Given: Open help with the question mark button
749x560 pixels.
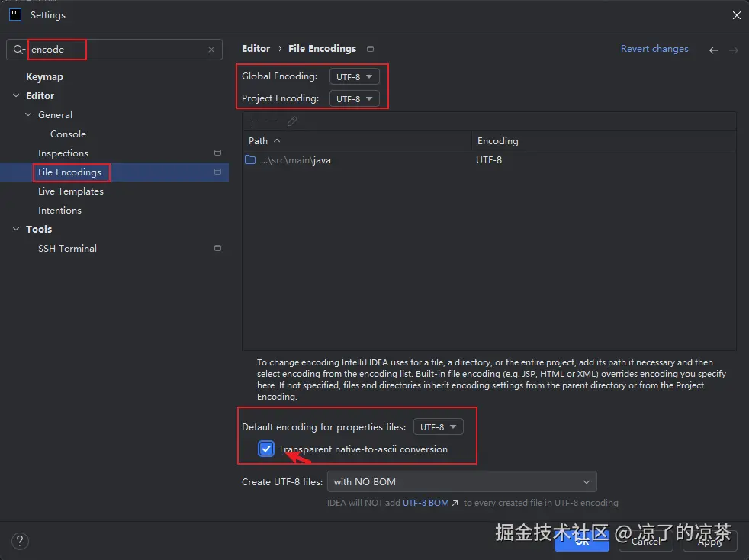Looking at the screenshot, I should (20, 542).
